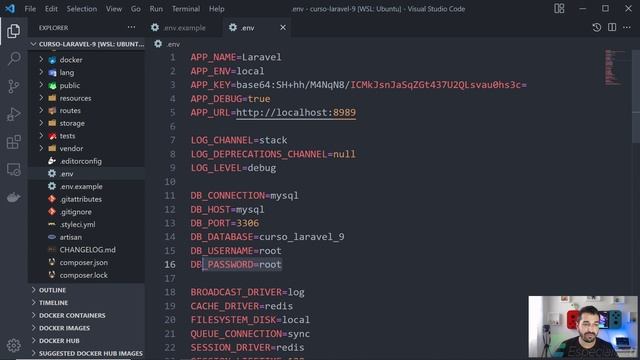
Task: Open the Edit menu
Action: click(51, 9)
